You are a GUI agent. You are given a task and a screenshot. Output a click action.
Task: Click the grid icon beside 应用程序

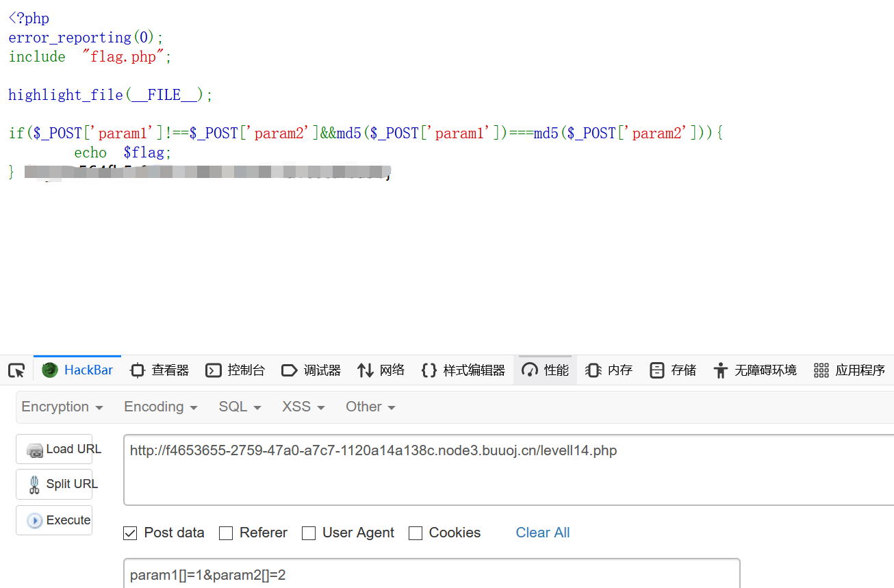[821, 370]
